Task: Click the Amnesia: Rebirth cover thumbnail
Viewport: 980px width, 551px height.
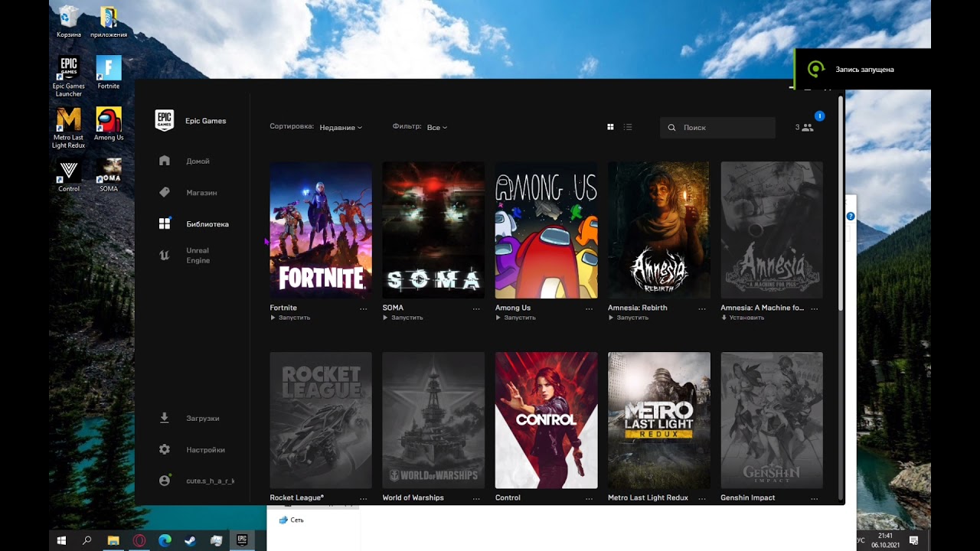Action: click(x=659, y=230)
